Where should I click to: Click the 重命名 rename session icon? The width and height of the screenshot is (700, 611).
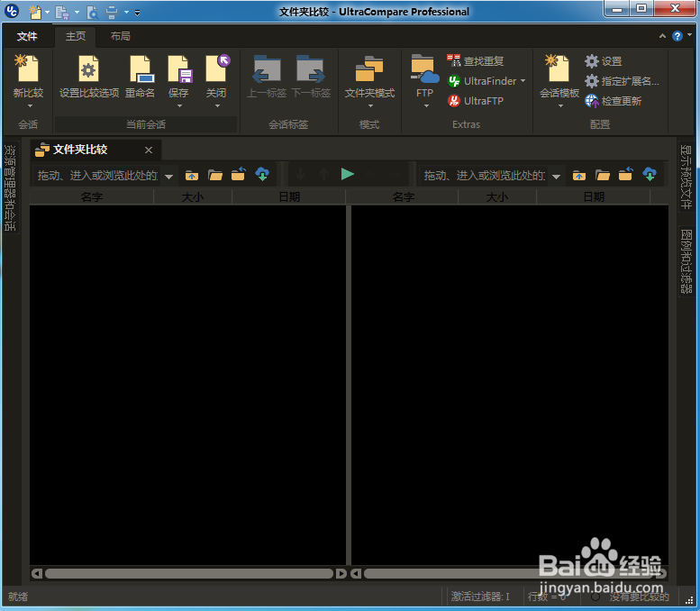[x=141, y=68]
